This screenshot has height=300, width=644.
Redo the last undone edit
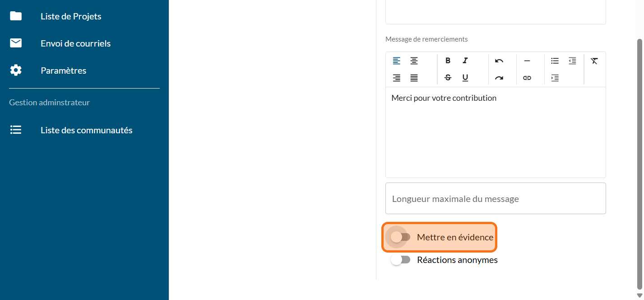[499, 78]
